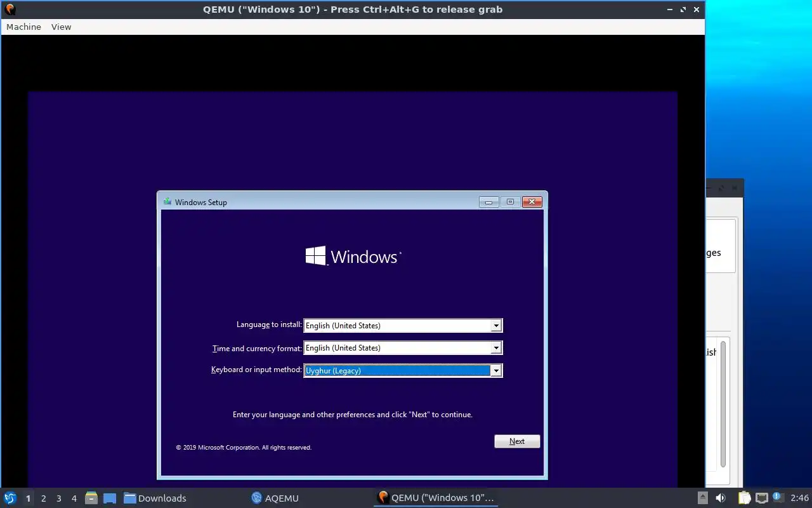Click the Time and currency format label
The image size is (812, 508).
[x=257, y=349]
